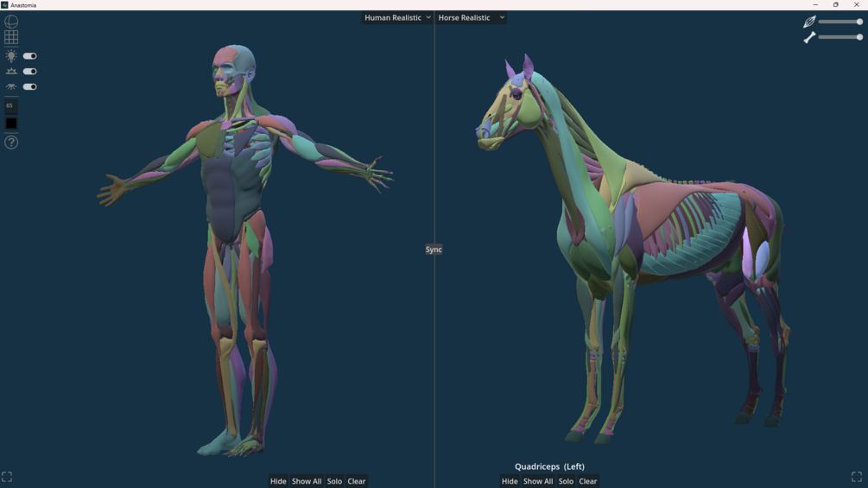
Task: Click the Anastomia app icon in title bar
Action: 4,5
